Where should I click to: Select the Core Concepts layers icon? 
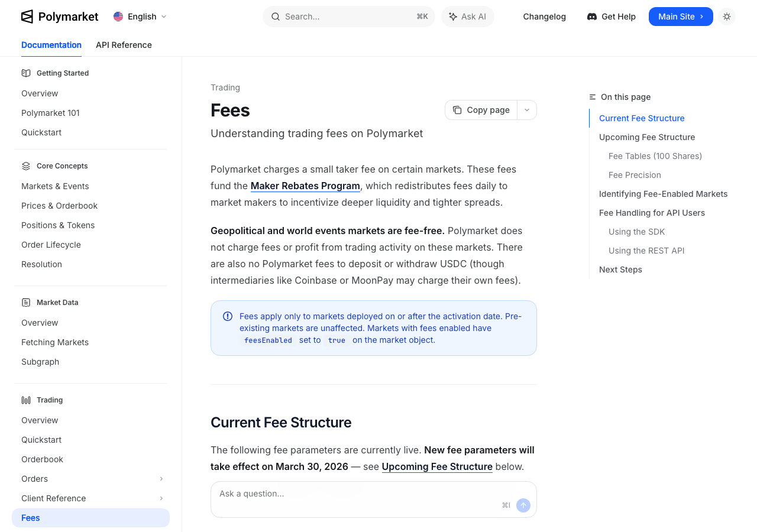coord(25,166)
